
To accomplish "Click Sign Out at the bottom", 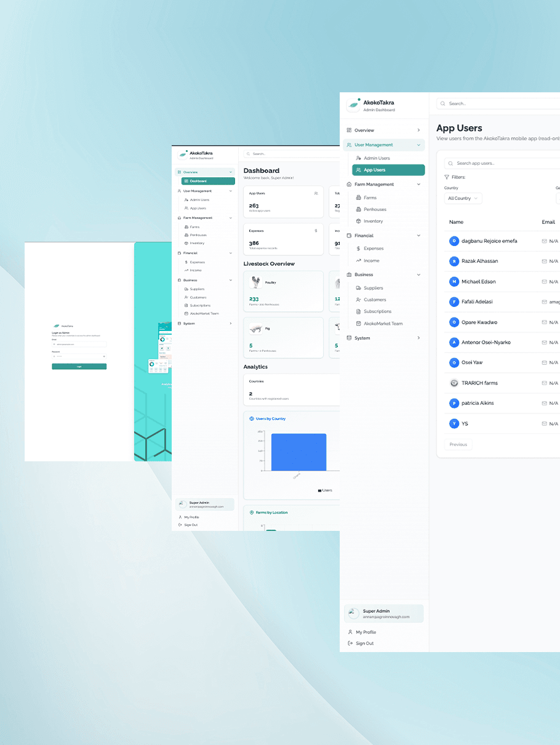I will tap(364, 643).
